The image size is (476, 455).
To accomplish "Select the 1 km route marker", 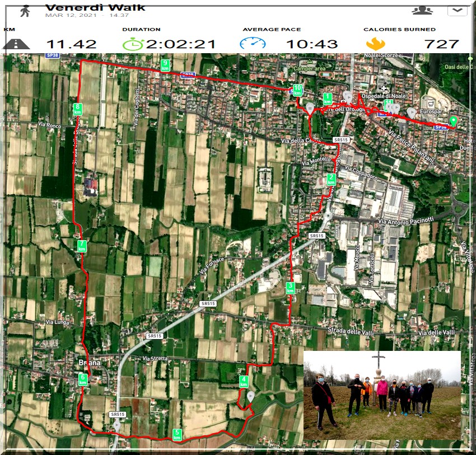I will point(327,99).
